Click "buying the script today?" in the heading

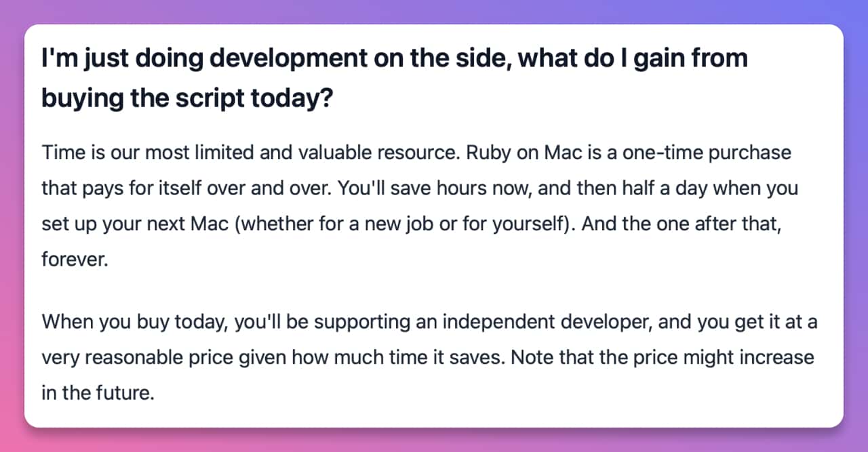187,98
